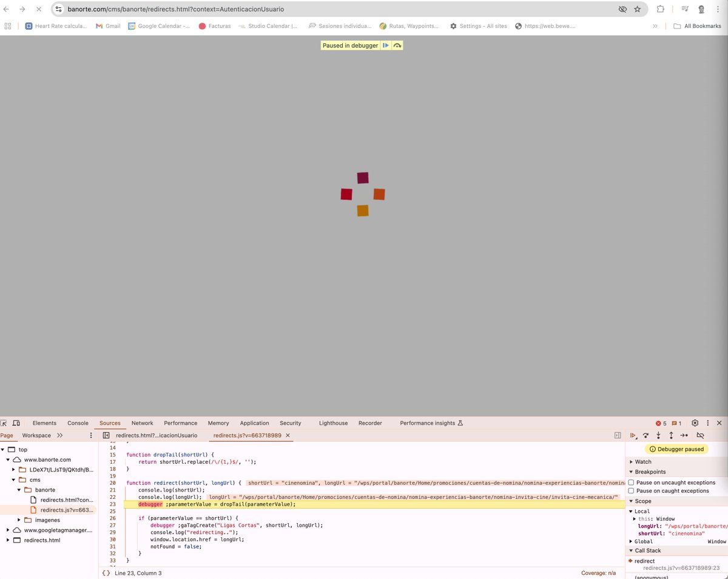Enable Pause on uncaught exceptions
This screenshot has width=728, height=579.
631,482
